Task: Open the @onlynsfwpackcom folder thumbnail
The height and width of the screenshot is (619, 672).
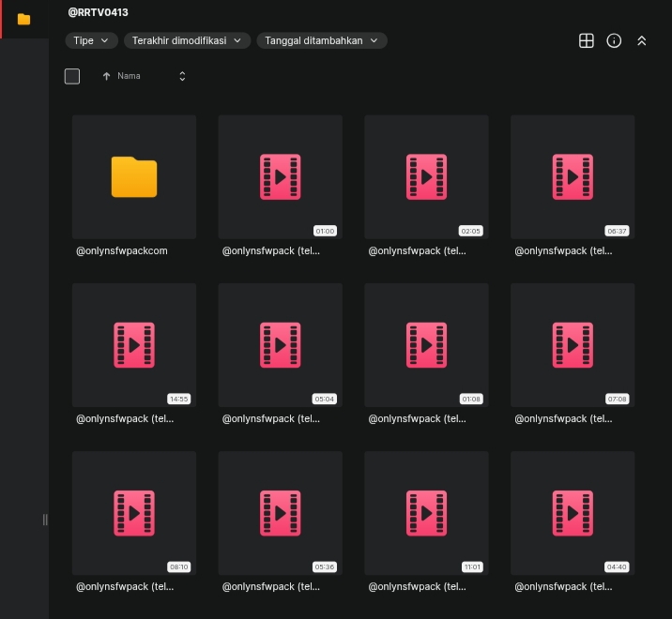Action: pos(134,177)
